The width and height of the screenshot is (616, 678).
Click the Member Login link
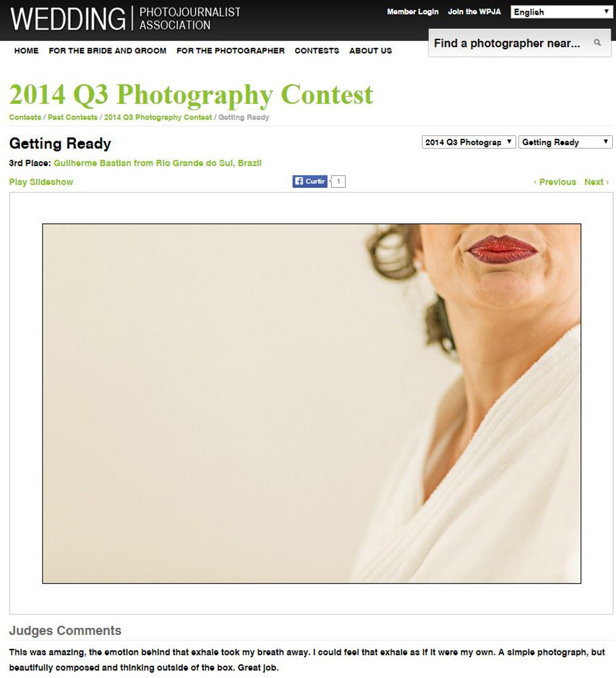tap(413, 12)
